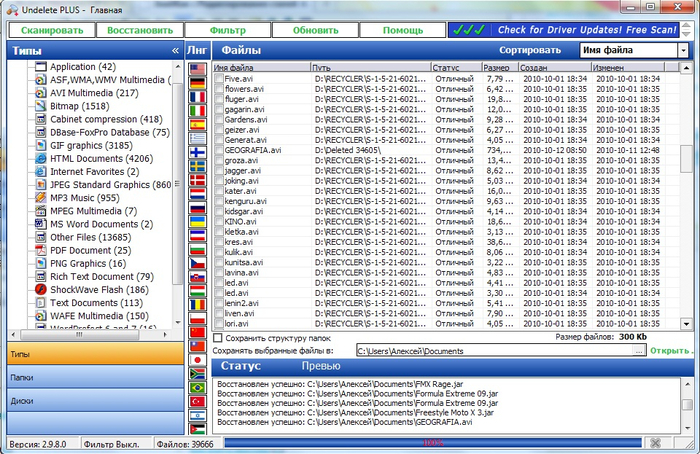700x454 pixels.
Task: Switch language using the Brazilian flag
Action: pos(197,387)
